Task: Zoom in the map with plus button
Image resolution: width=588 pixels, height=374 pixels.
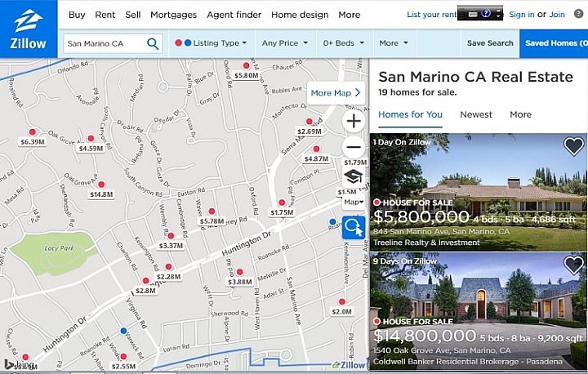Action: 354,121
